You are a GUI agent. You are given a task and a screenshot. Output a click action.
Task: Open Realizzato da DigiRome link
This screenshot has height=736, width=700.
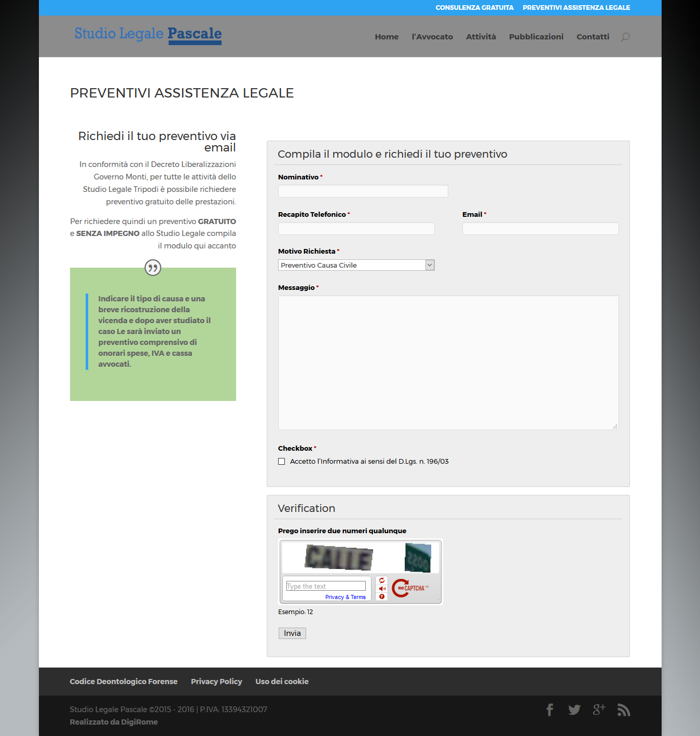pyautogui.click(x=114, y=722)
